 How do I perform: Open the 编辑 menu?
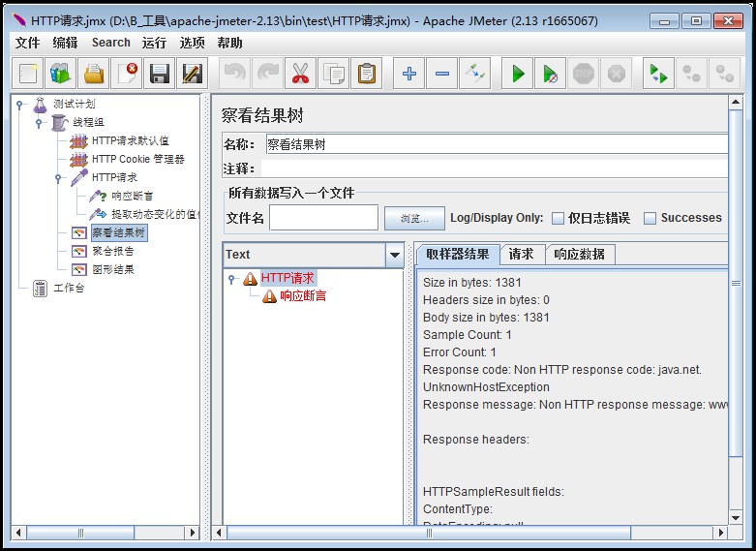(65, 43)
